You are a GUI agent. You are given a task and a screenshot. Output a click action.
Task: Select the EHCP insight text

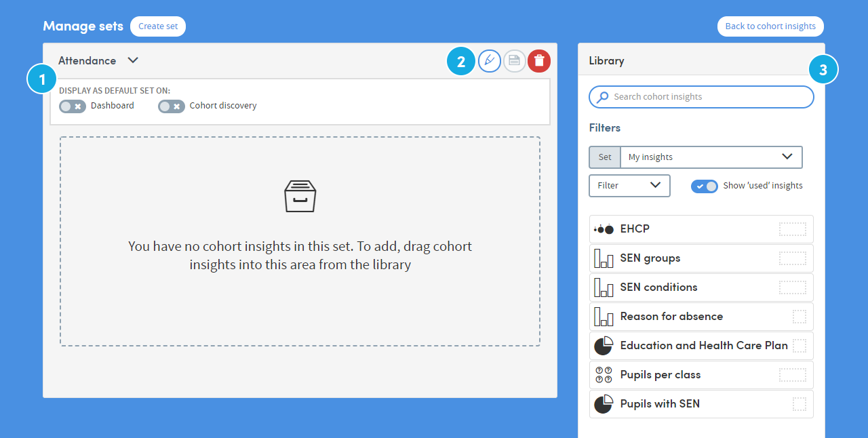click(635, 229)
